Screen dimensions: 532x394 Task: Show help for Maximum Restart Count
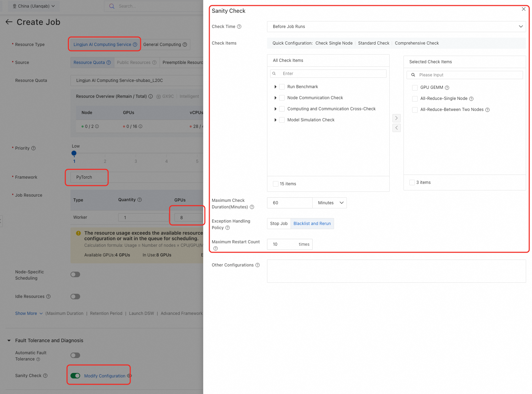click(216, 248)
